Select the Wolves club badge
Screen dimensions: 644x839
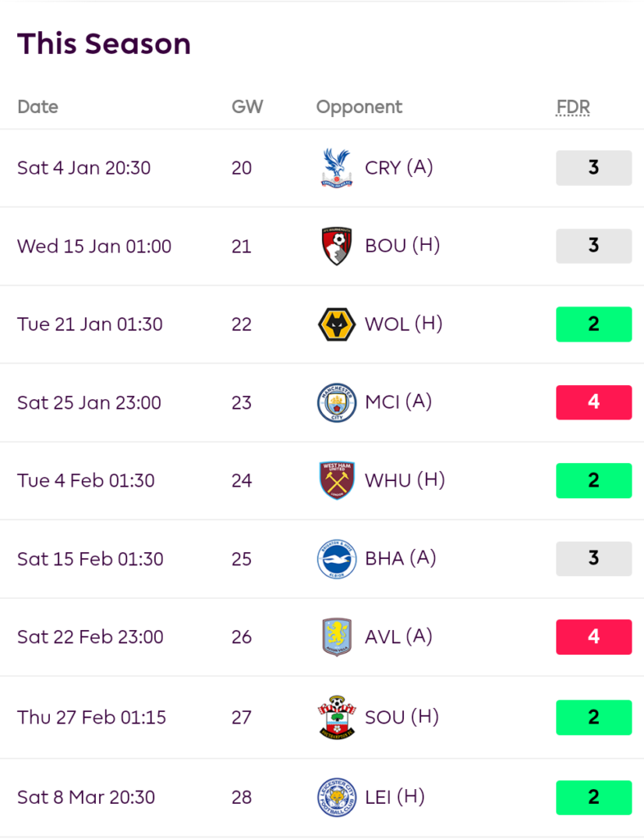(337, 324)
